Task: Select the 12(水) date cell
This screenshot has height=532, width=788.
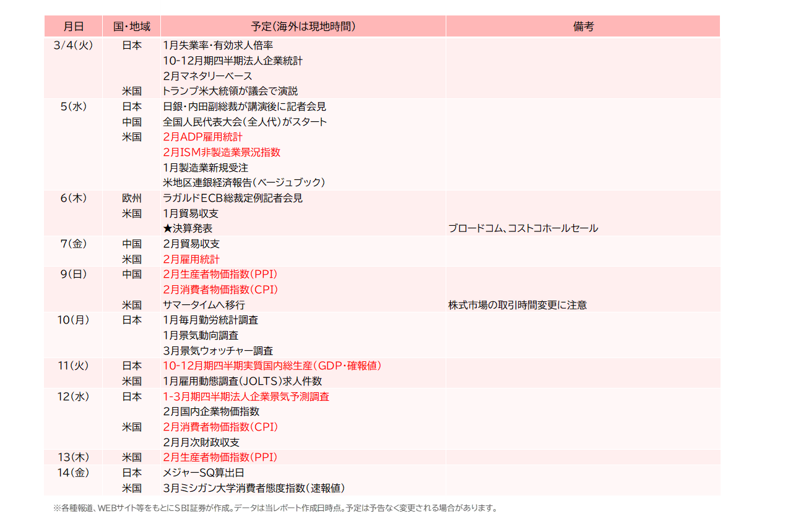Action: click(x=74, y=397)
